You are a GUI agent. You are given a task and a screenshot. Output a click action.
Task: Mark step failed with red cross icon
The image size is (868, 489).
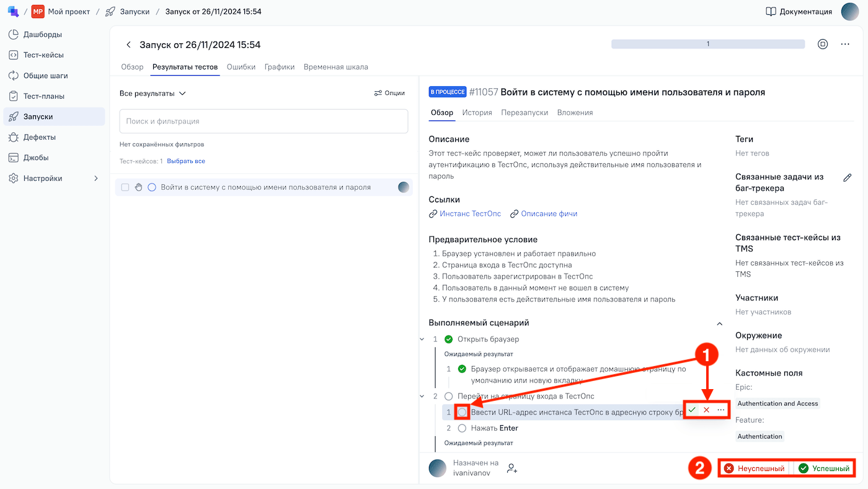pos(706,410)
